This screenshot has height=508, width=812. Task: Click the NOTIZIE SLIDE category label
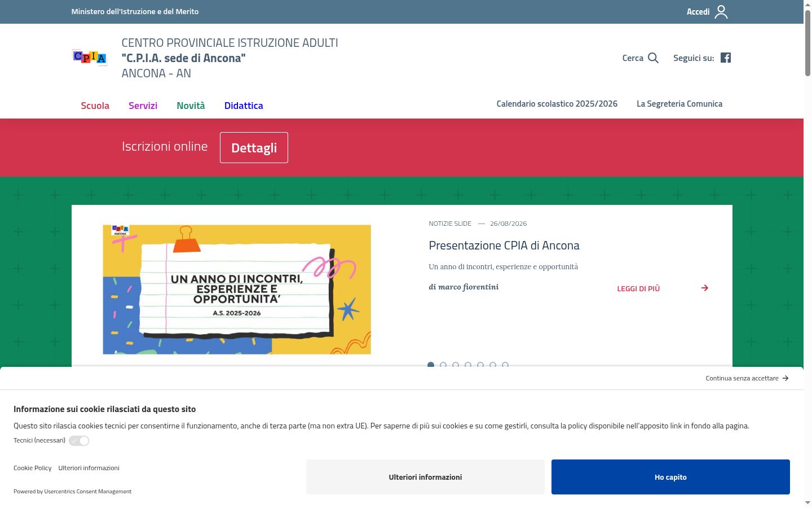tap(450, 224)
